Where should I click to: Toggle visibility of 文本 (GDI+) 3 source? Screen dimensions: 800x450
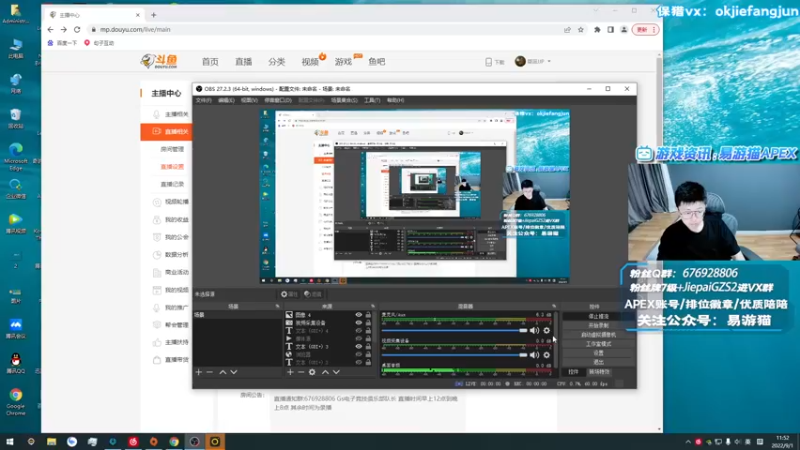(x=359, y=346)
